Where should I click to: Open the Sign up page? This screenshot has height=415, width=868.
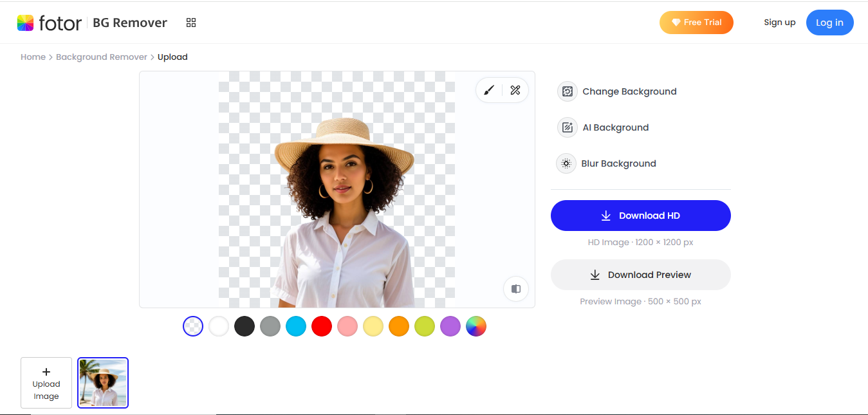point(779,22)
